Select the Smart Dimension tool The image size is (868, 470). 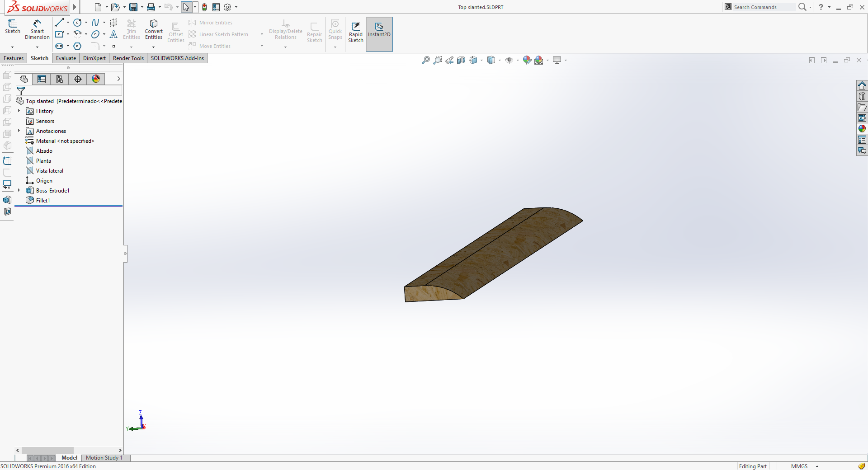coord(37,29)
